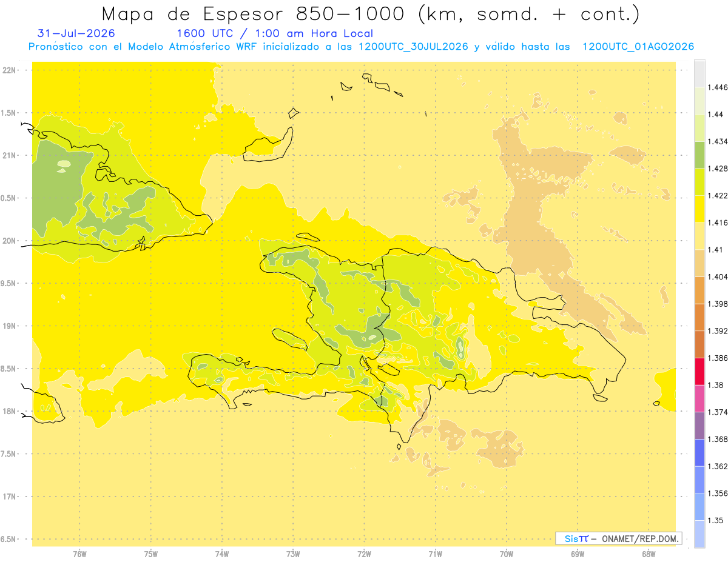Click the 70W longitude label

[x=507, y=554]
